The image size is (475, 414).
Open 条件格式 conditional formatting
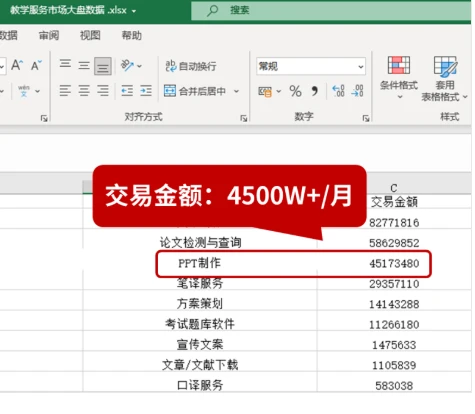(399, 78)
